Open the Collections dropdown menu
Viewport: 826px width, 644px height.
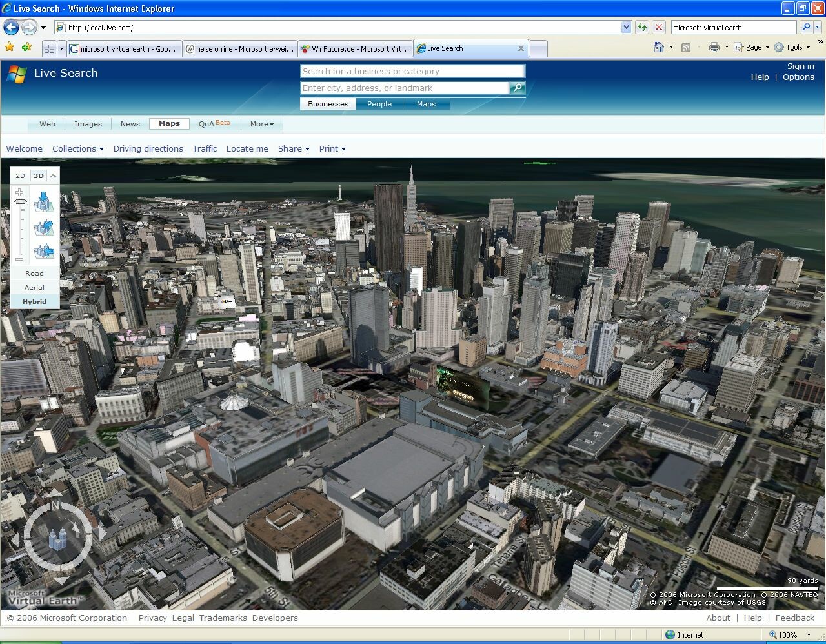tap(78, 148)
